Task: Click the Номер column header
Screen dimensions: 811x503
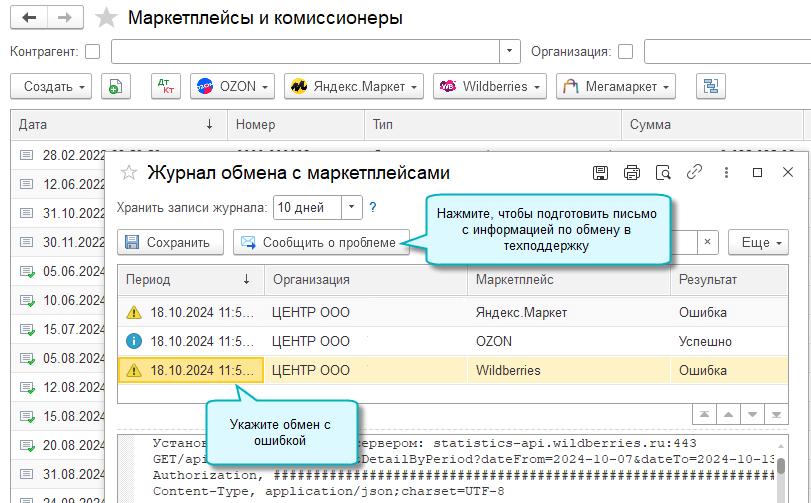Action: coord(296,125)
